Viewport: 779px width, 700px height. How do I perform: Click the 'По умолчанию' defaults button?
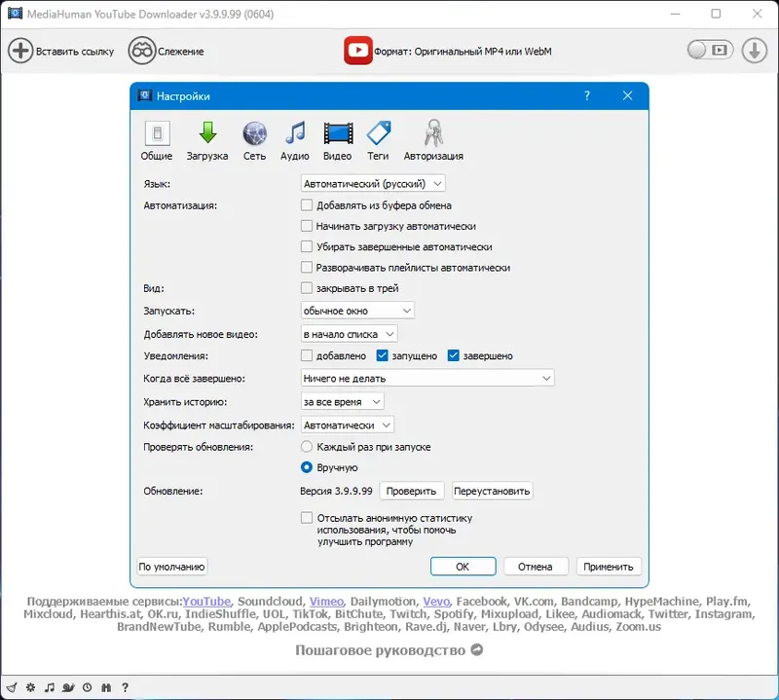[172, 567]
